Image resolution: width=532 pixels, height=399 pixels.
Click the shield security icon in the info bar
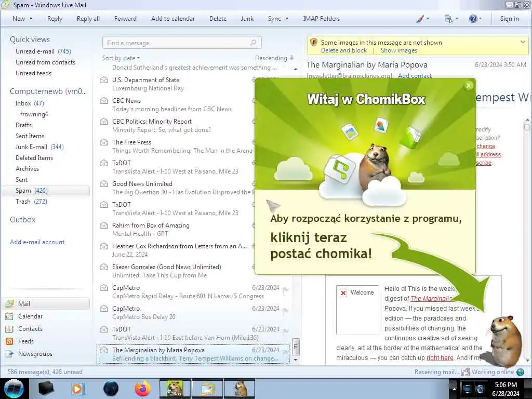(x=314, y=43)
